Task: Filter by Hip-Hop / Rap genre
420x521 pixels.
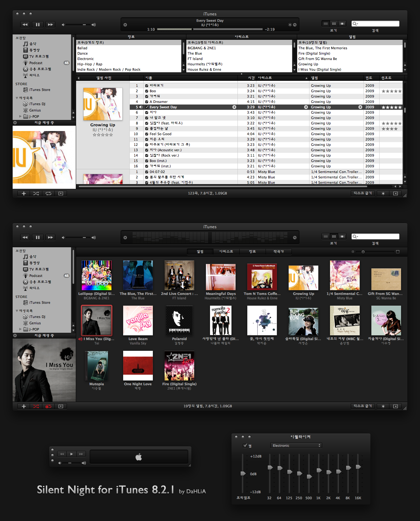Action: [129, 64]
